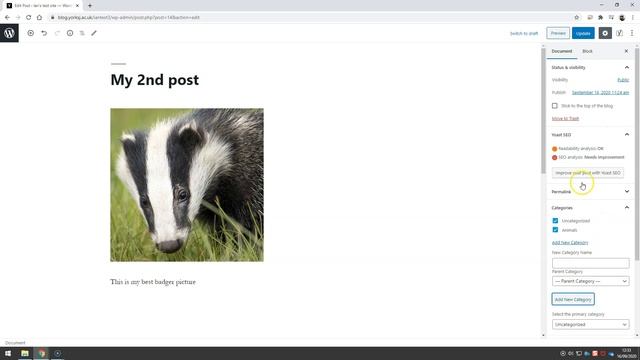This screenshot has height=360, width=640.
Task: Switch to the Document tab
Action: (562, 51)
